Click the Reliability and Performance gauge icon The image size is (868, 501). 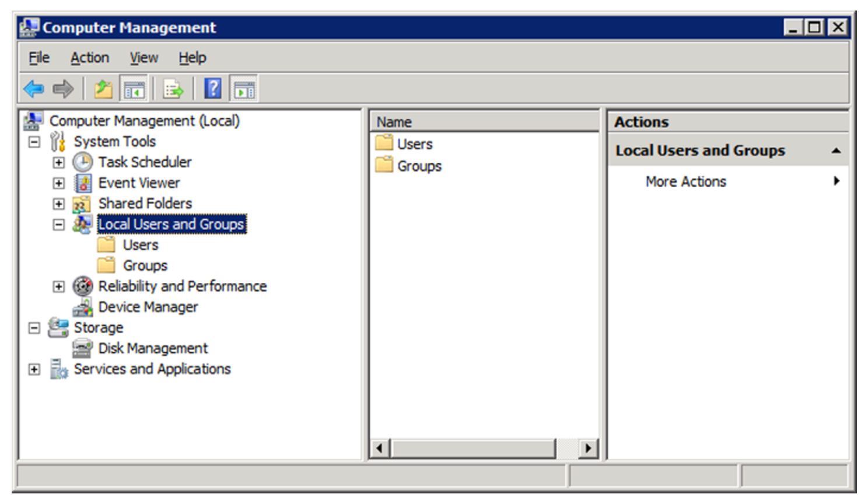pos(83,286)
